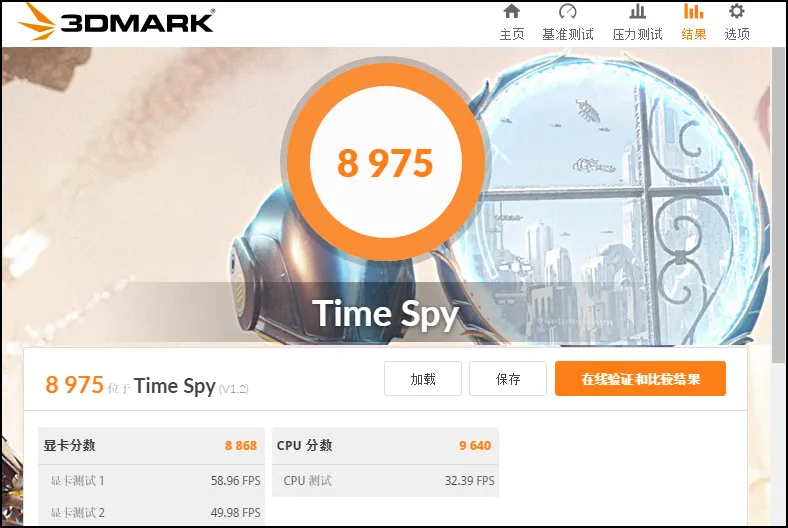Open the home page house icon

click(512, 11)
